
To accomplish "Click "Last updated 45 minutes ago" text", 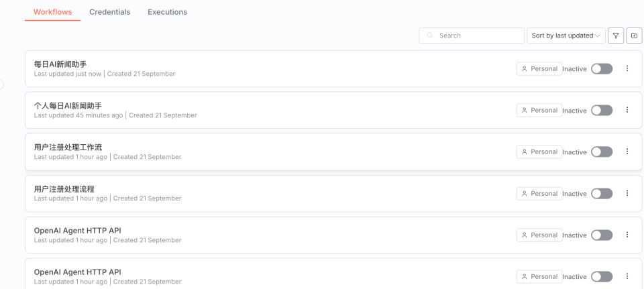I will pyautogui.click(x=78, y=115).
